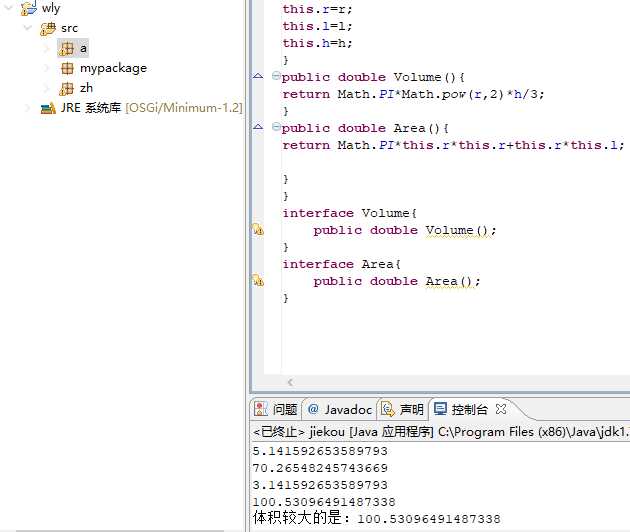Select the src folder label
The width and height of the screenshot is (630, 532).
(70, 29)
